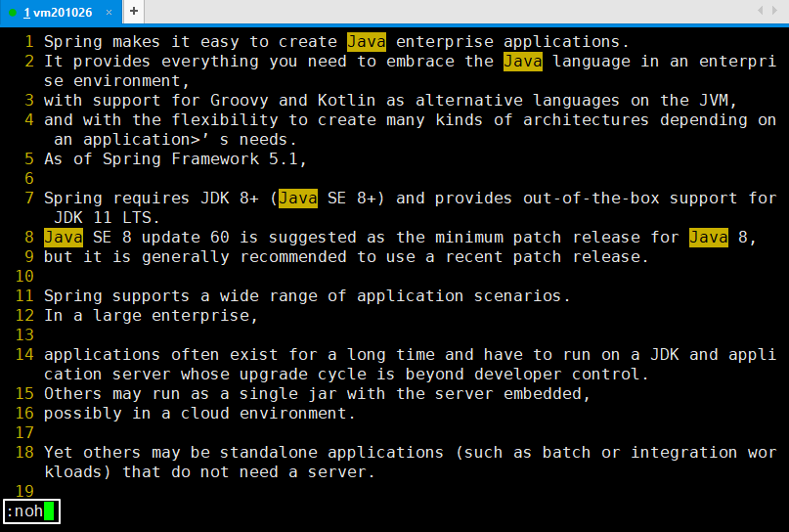Viewport: 789px width, 532px height.
Task: Click the word flexibility on line 4
Action: coord(225,120)
